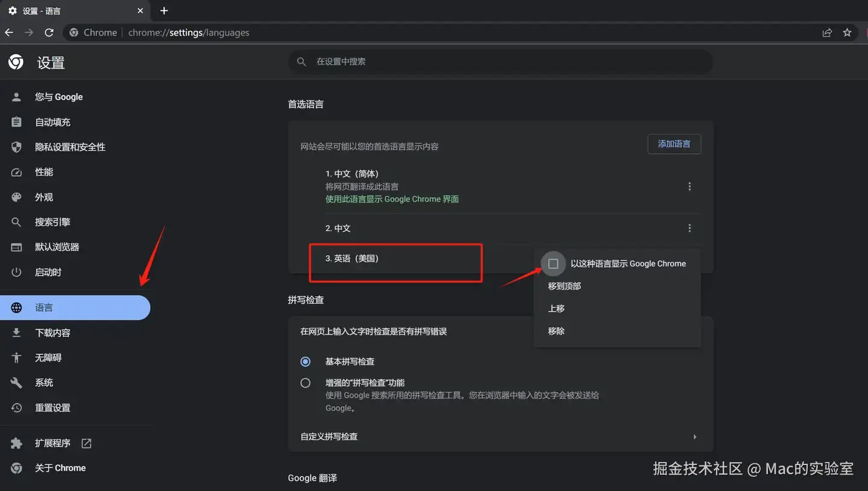Screen dimensions: 868x491
Task: Click the external link icon beside 扩展程序
Action: coord(86,443)
